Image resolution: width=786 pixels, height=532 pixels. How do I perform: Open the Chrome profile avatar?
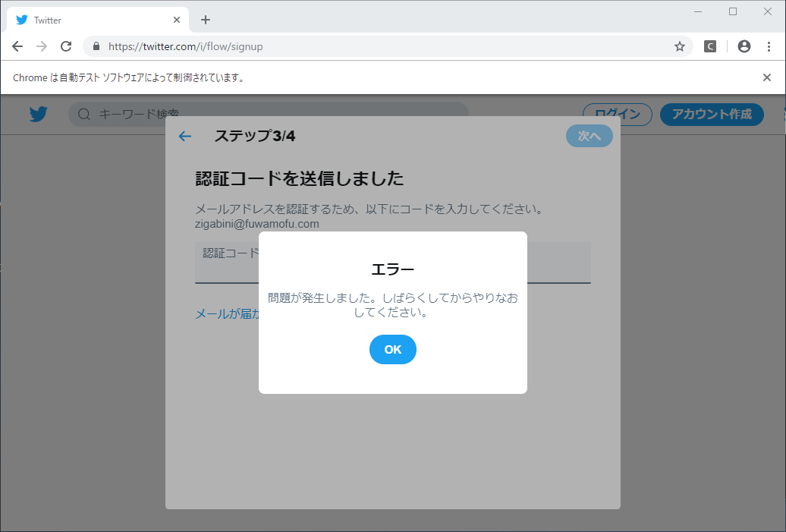(x=744, y=46)
